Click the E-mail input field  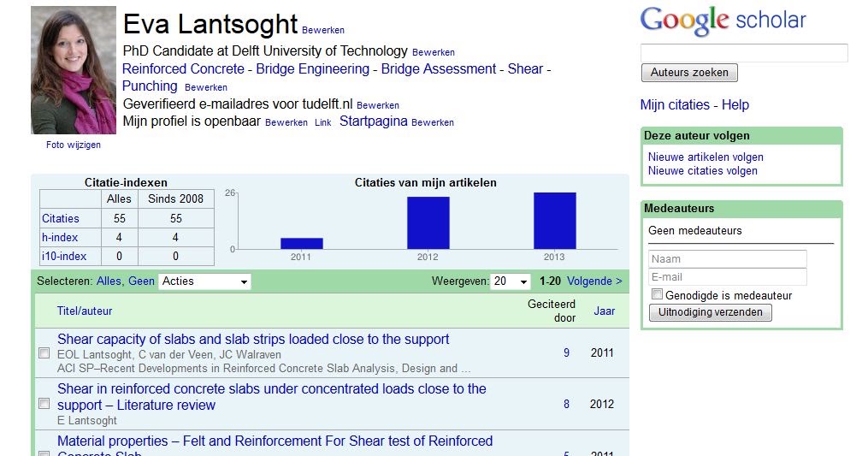pyautogui.click(x=728, y=277)
